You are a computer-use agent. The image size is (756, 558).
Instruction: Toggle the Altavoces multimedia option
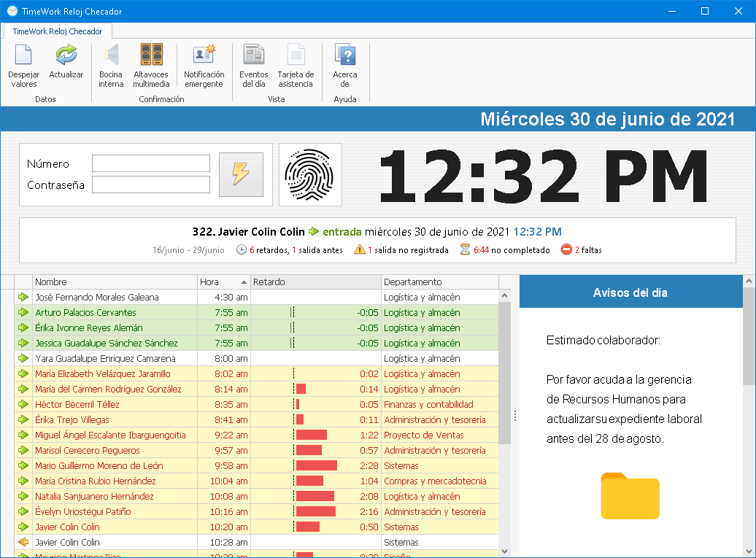(x=151, y=56)
